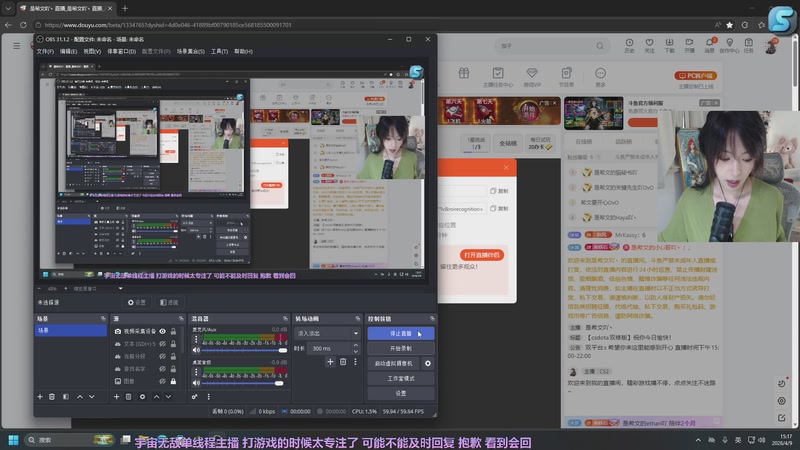Open the room VIP diamond icon
This screenshot has height=450, width=800.
point(532,77)
